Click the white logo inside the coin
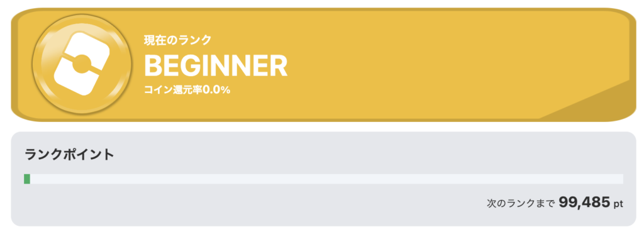 click(x=82, y=64)
